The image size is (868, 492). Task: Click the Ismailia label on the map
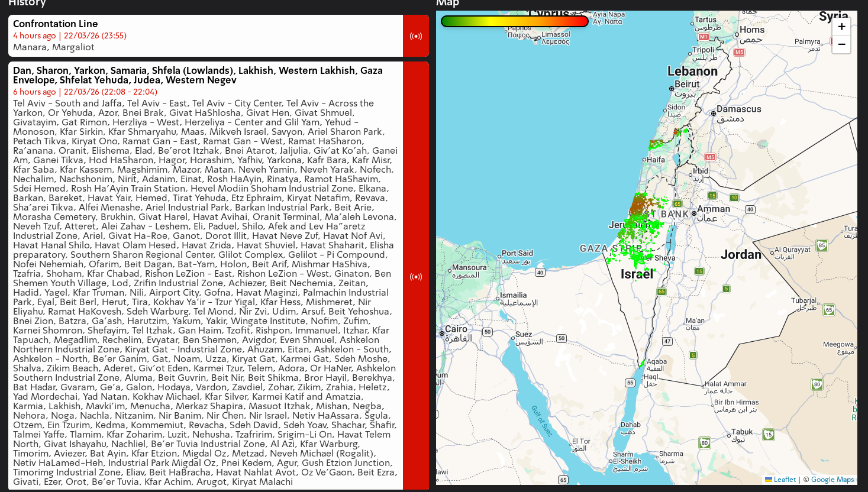click(x=519, y=299)
